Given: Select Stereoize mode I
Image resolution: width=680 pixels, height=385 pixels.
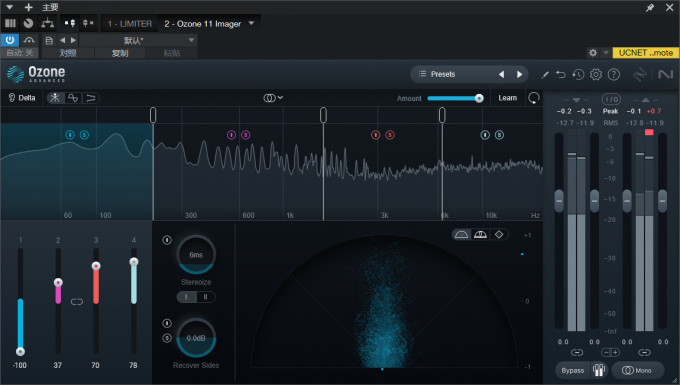Looking at the screenshot, I should [x=186, y=297].
